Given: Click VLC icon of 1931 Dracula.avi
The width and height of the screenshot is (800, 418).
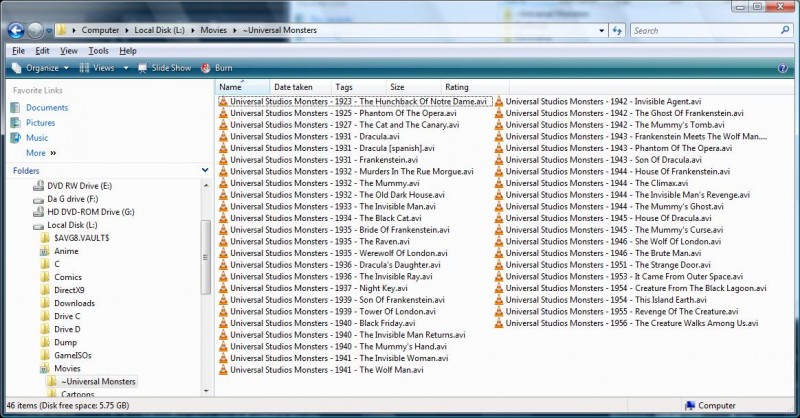Looking at the screenshot, I should (x=223, y=137).
